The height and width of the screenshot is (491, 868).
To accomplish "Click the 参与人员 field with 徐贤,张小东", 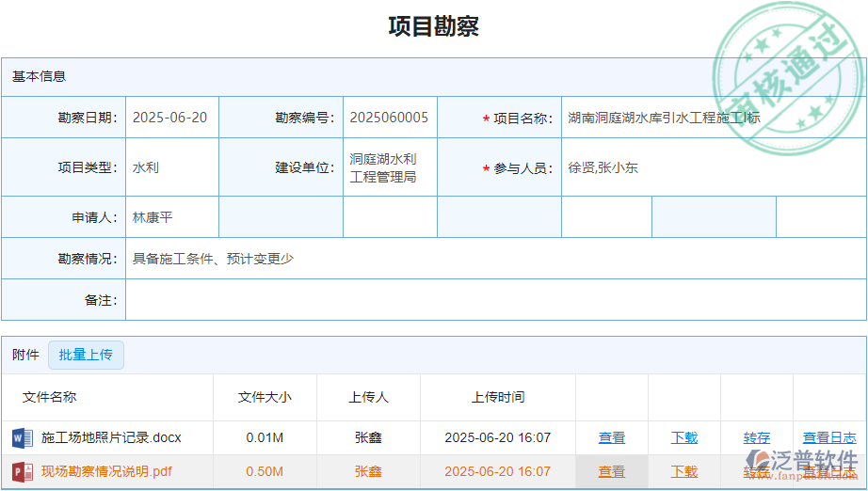I will point(603,167).
